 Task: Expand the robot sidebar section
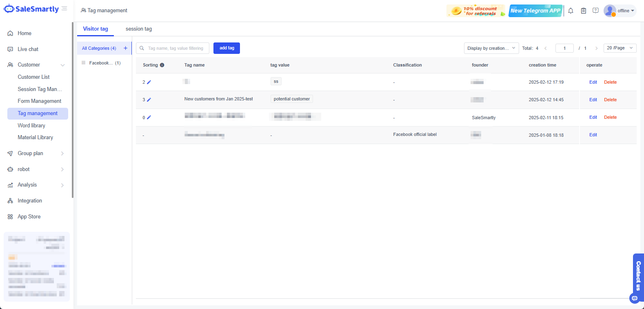click(36, 169)
